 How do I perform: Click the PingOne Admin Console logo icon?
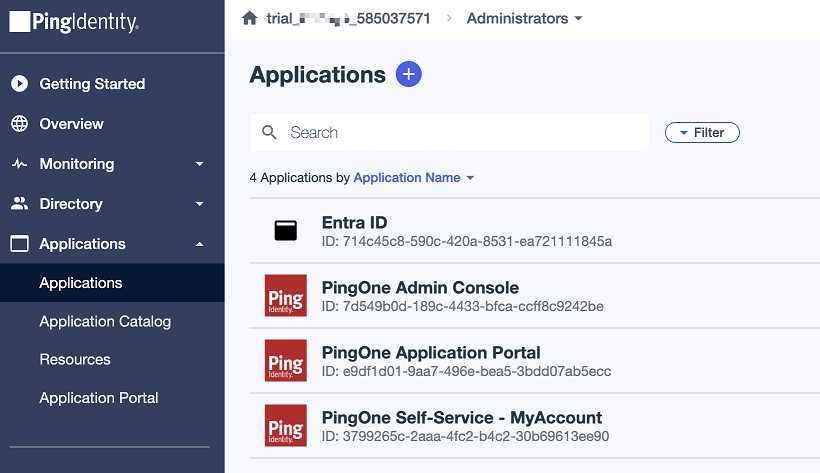pos(286,296)
